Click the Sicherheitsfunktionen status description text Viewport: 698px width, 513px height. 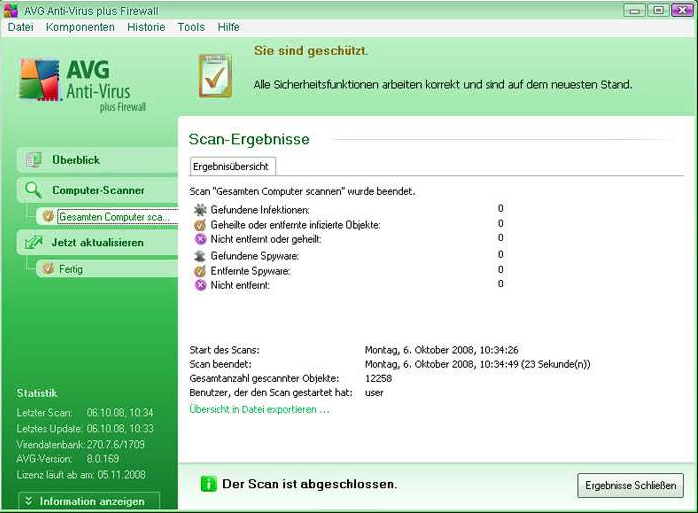443,85
